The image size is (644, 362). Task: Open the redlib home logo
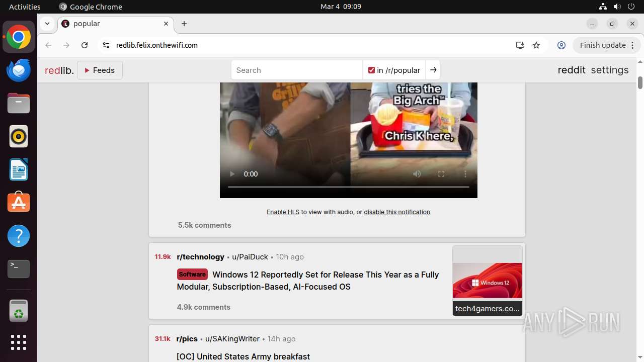(59, 70)
